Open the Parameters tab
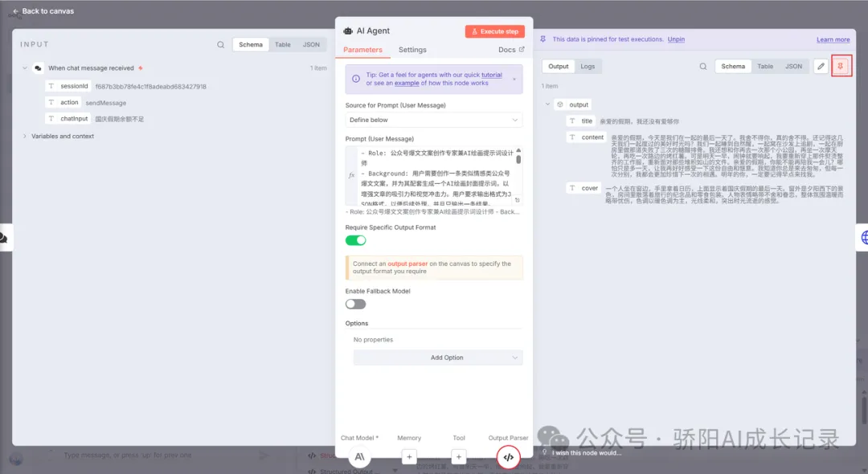The width and height of the screenshot is (868, 474). [362, 50]
